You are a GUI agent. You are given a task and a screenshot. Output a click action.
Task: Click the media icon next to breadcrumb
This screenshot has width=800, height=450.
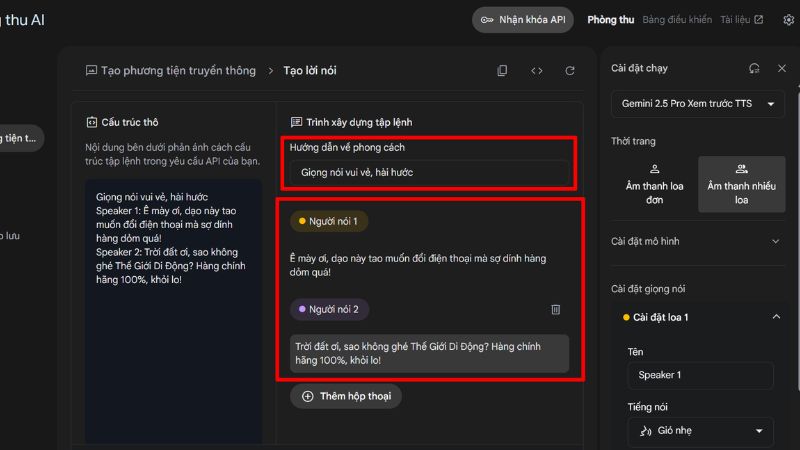91,70
